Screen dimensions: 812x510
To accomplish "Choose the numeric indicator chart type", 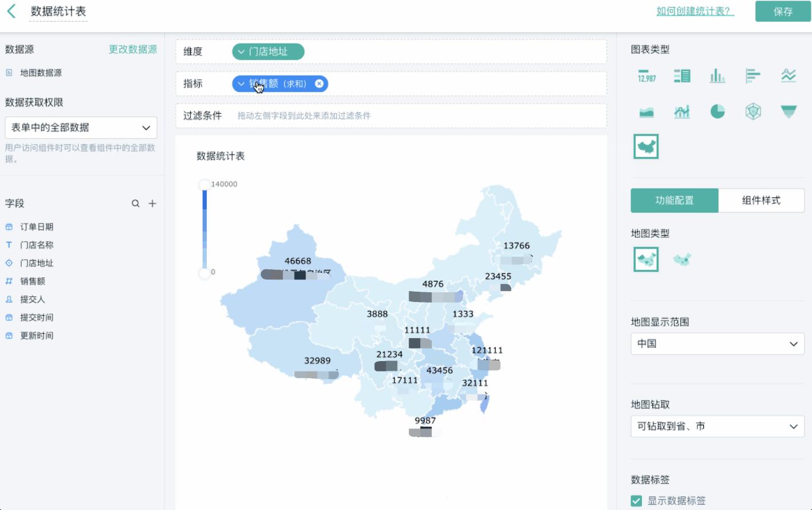I will 646,75.
